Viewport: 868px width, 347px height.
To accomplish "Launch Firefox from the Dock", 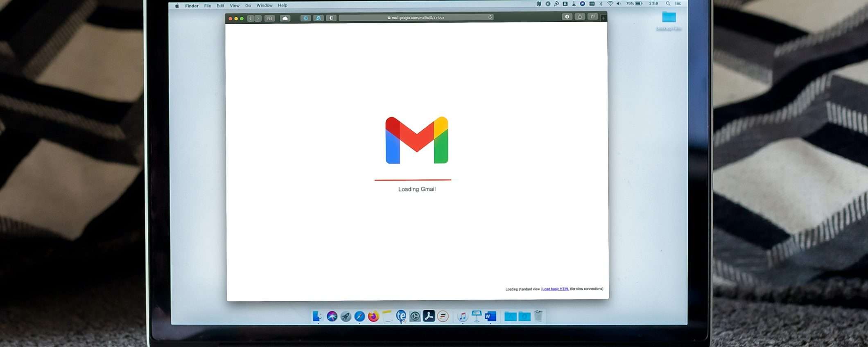I will tap(373, 316).
